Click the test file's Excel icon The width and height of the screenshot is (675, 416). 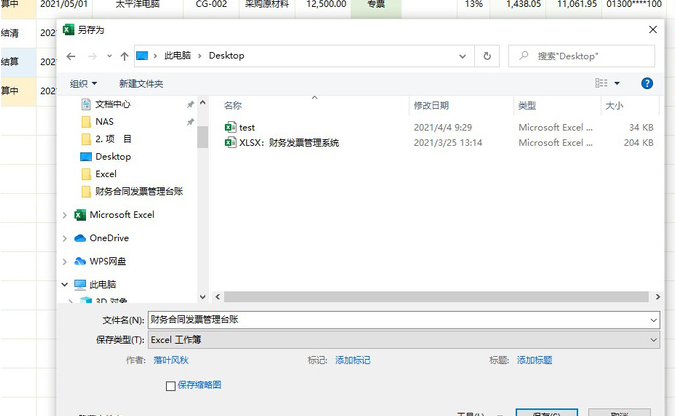(x=230, y=127)
